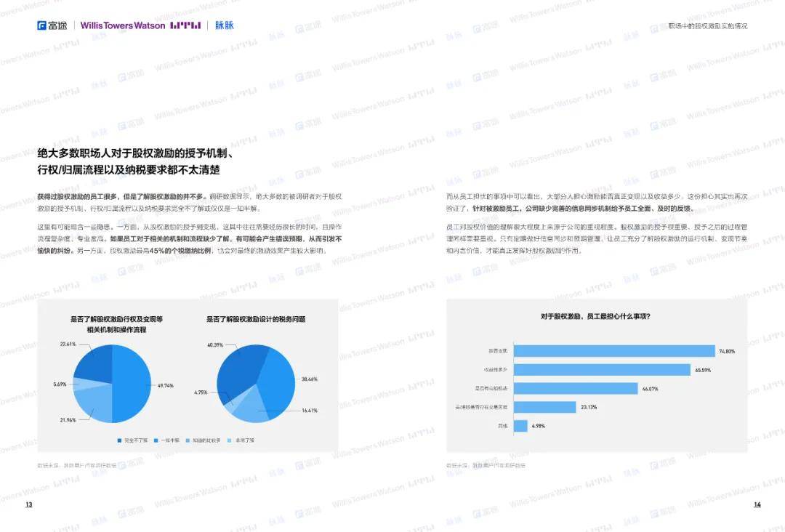Click the 46.07% value label
Image resolution: width=785 pixels, height=532 pixels.
(650, 389)
